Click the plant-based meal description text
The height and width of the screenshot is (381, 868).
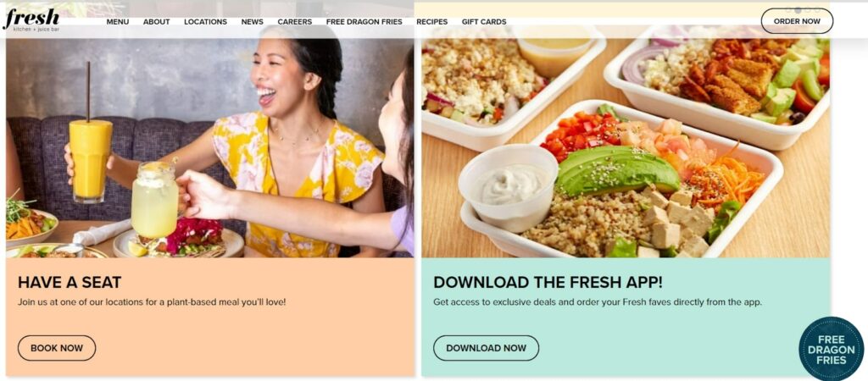coord(152,302)
